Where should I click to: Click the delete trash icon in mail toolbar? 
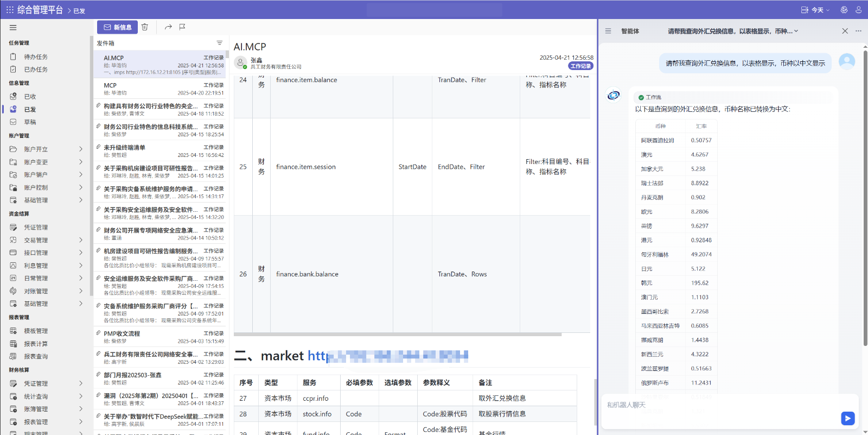145,27
